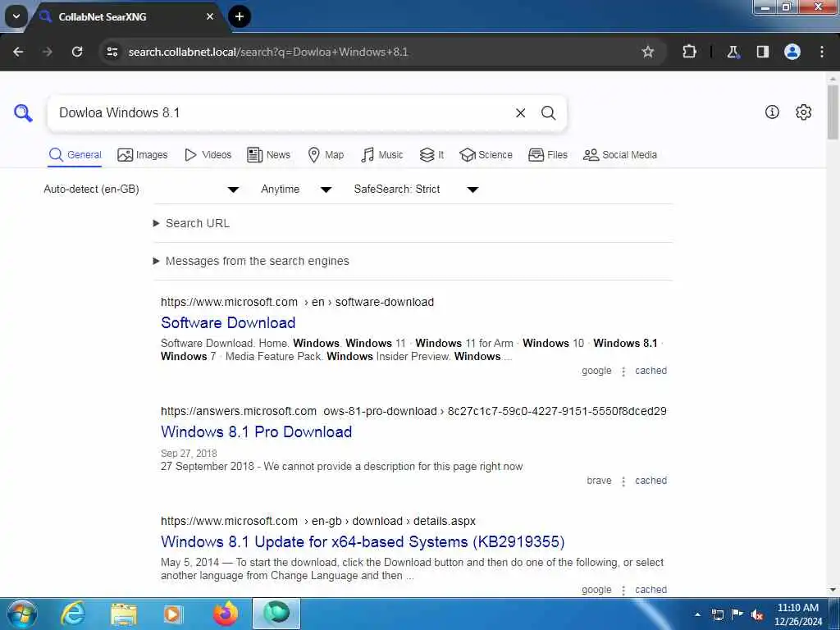Launch Firefox from taskbar
Screen dimensions: 840x630
226,614
